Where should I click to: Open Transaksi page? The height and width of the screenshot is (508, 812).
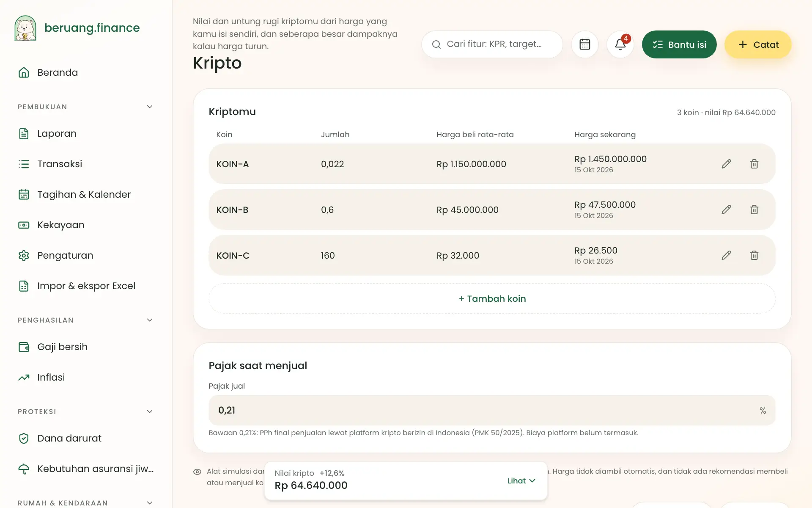tap(86, 164)
